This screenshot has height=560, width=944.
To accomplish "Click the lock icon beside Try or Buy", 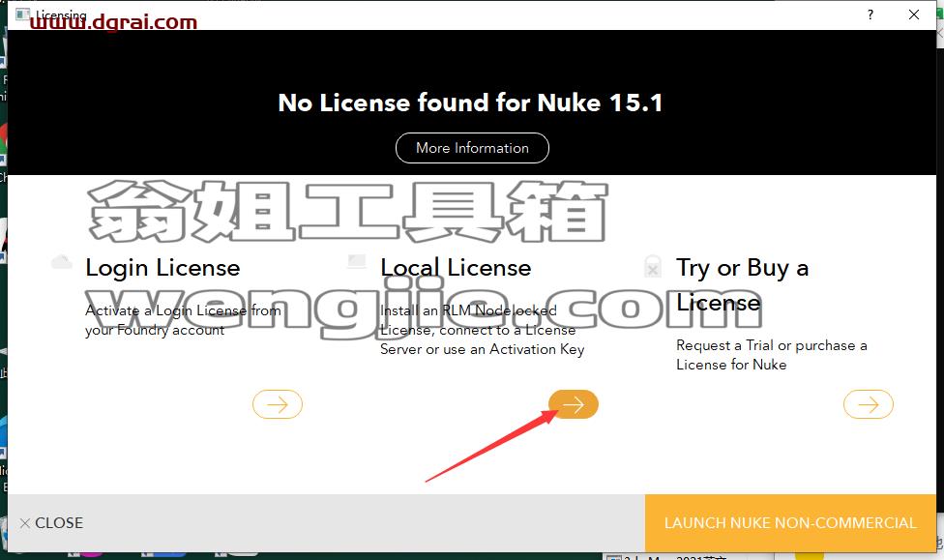I will pyautogui.click(x=652, y=266).
